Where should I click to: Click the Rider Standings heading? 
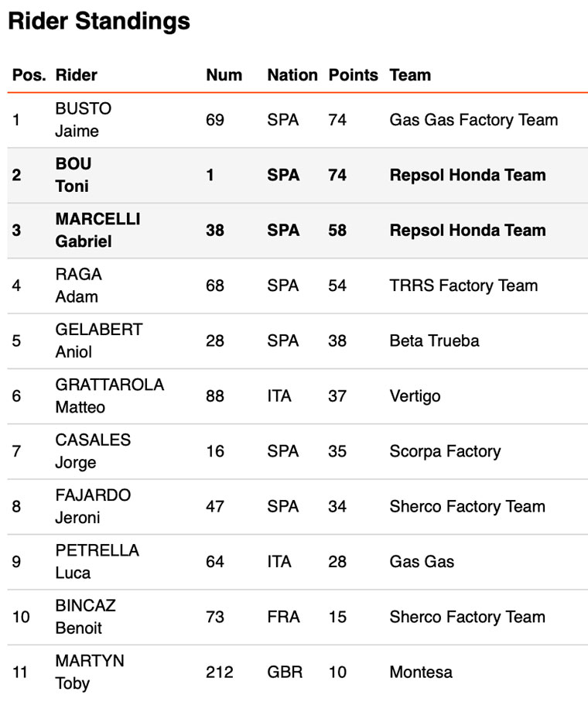coord(99,21)
